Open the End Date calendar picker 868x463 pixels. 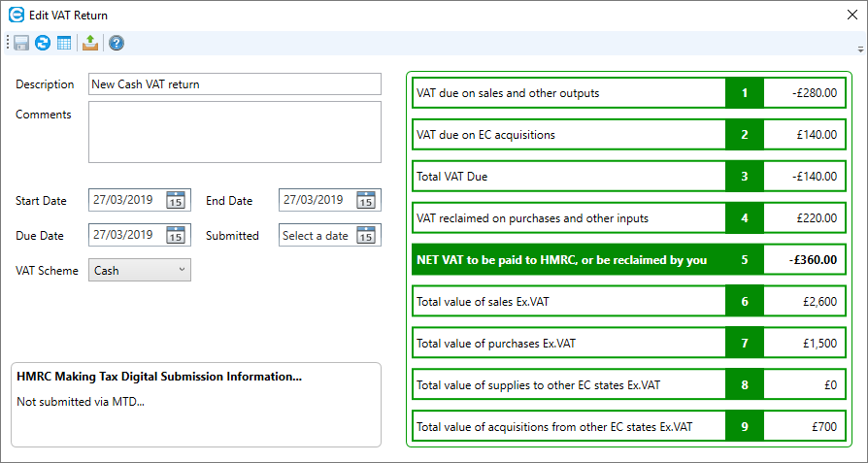pos(365,200)
